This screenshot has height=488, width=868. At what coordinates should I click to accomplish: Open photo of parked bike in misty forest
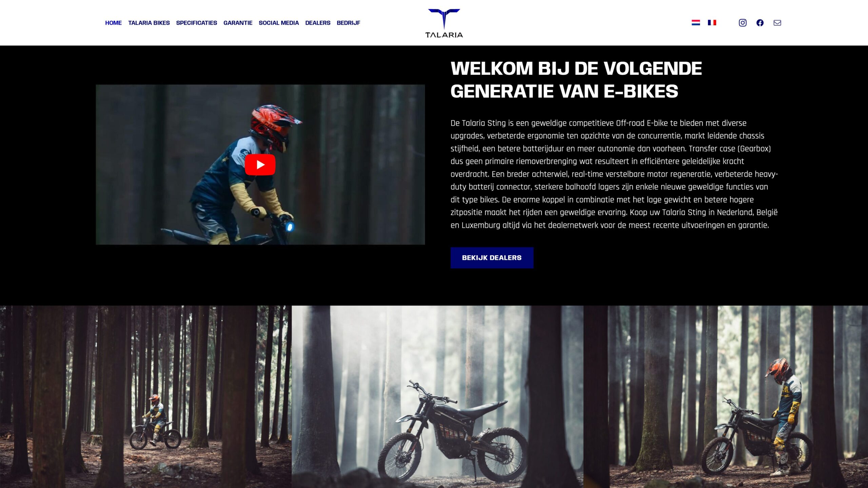(437, 397)
